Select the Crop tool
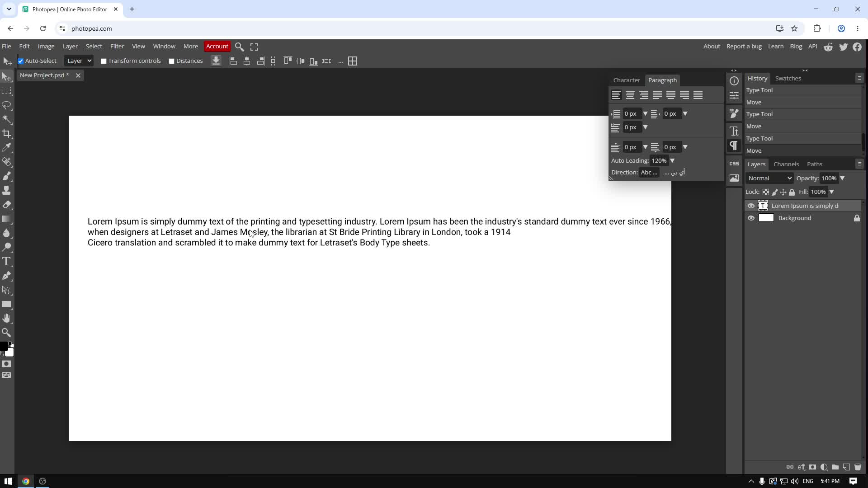The image size is (868, 488). pyautogui.click(x=6, y=133)
